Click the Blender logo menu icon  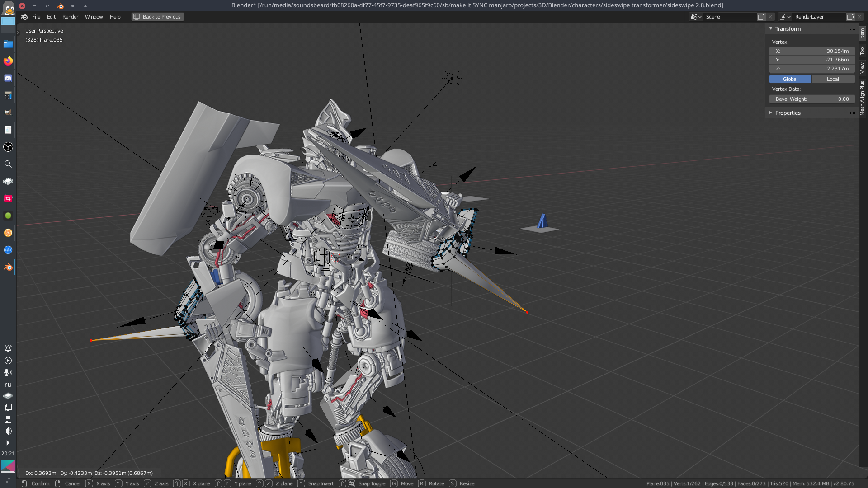click(x=24, y=17)
